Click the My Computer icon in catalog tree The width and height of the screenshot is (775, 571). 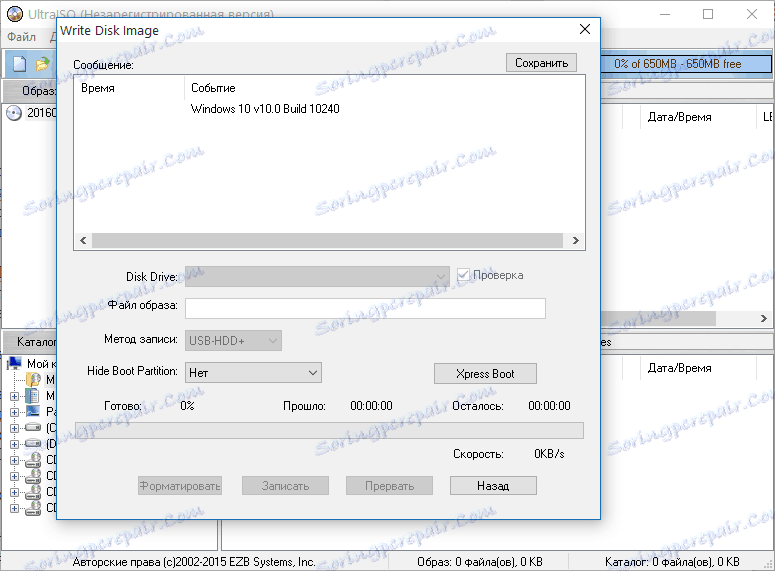coord(15,363)
